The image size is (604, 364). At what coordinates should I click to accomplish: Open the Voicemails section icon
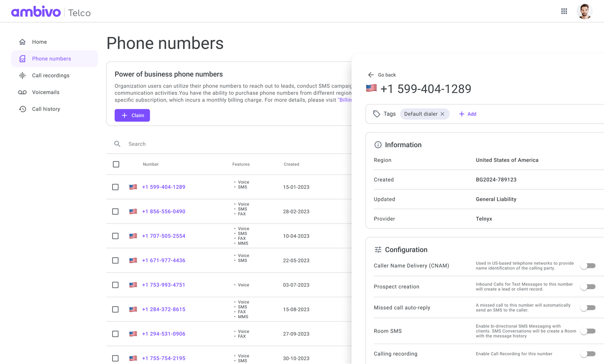[x=22, y=92]
